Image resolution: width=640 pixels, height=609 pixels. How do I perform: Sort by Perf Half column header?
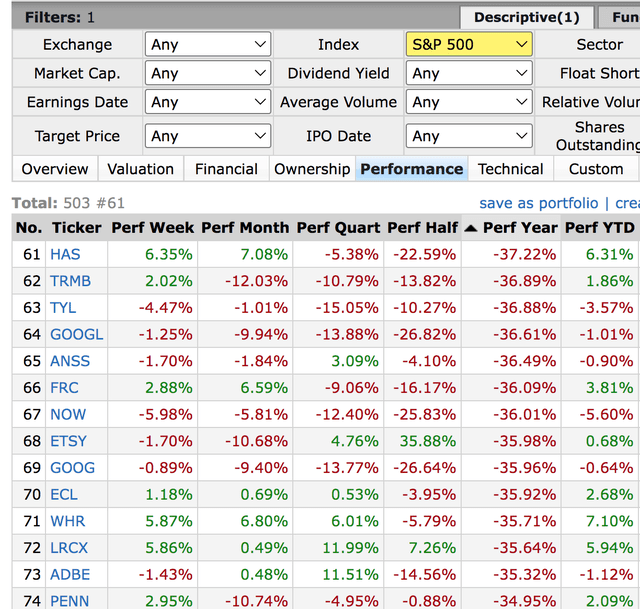click(x=422, y=227)
